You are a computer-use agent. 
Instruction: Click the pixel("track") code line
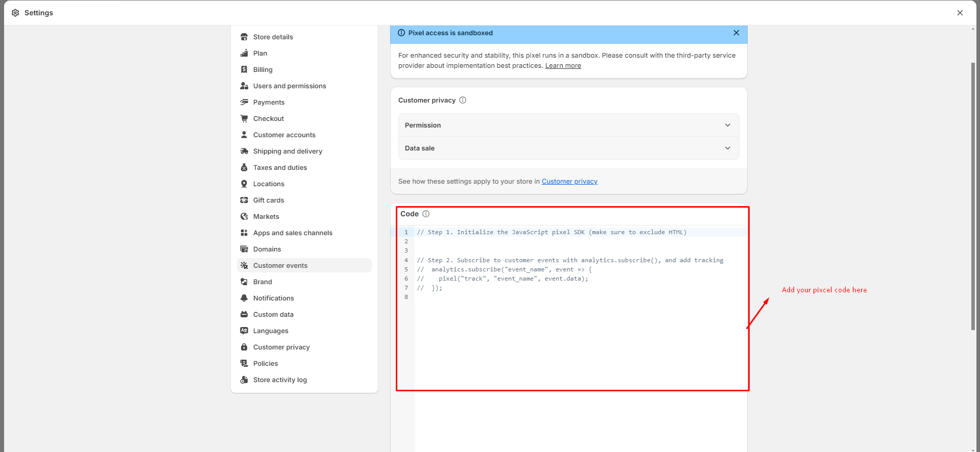click(x=503, y=279)
